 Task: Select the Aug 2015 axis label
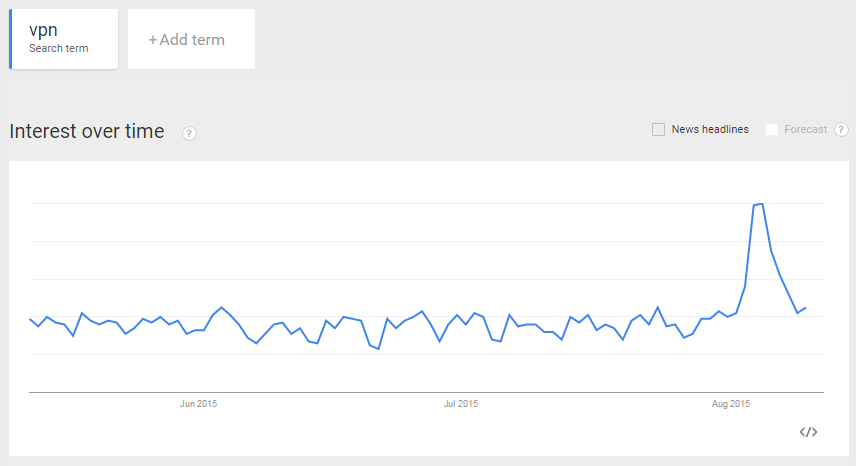pyautogui.click(x=730, y=404)
